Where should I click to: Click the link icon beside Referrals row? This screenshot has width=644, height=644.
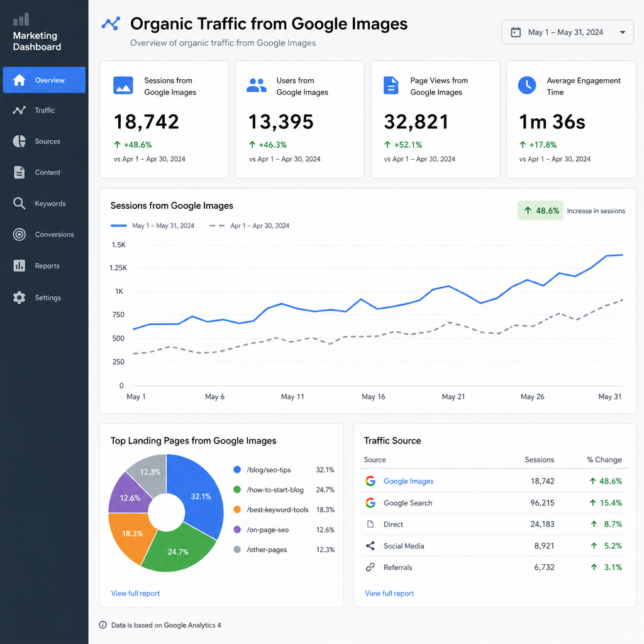tap(370, 567)
